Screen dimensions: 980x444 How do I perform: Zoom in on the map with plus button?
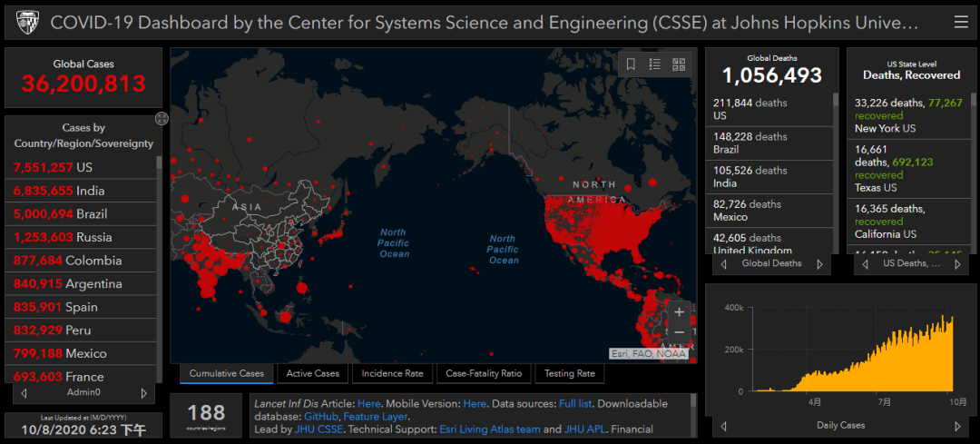(680, 312)
